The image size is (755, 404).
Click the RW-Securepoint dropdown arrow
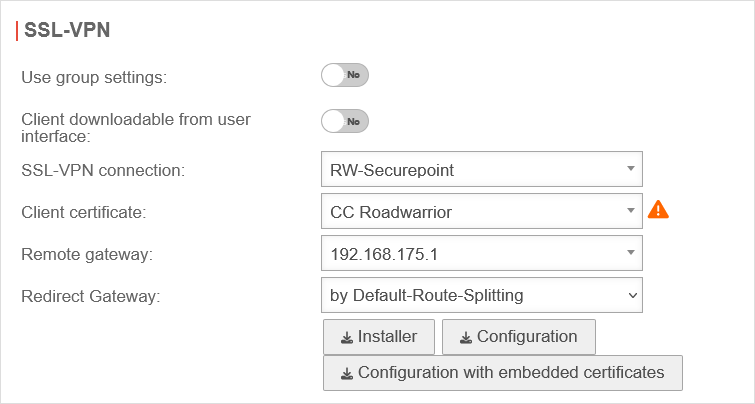point(630,169)
